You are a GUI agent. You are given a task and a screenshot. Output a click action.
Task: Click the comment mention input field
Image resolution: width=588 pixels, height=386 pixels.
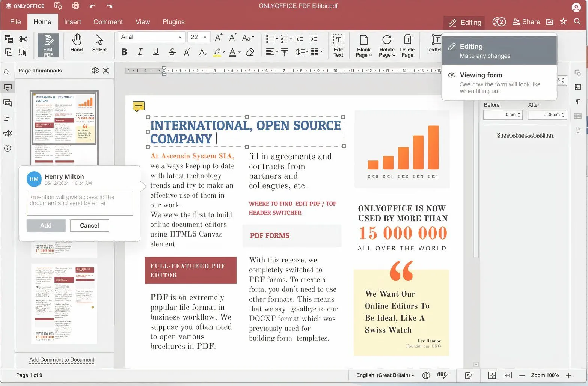(80, 203)
